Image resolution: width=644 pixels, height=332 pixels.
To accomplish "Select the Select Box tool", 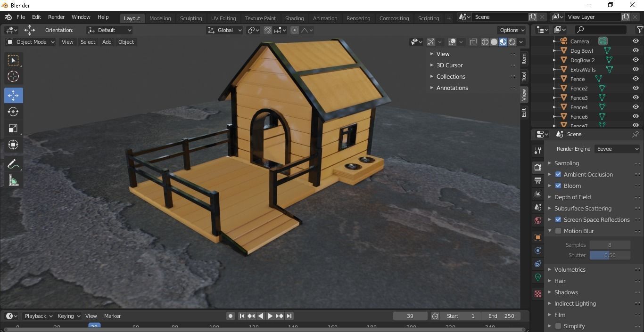I will pos(13,60).
